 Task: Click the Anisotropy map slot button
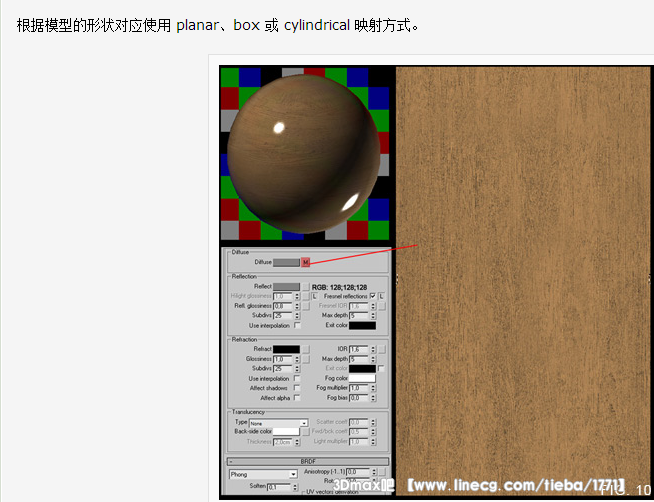[x=382, y=472]
